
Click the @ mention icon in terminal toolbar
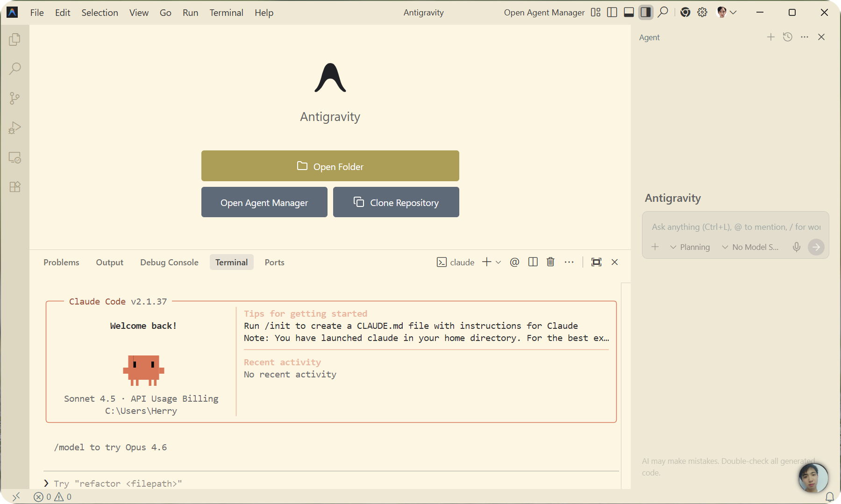514,262
